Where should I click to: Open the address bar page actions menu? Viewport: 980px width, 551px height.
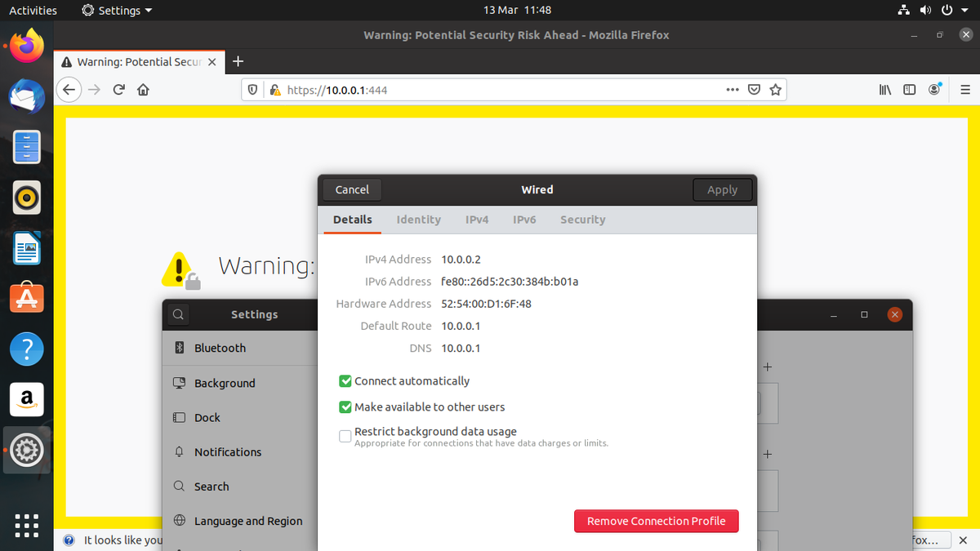pos(732,89)
